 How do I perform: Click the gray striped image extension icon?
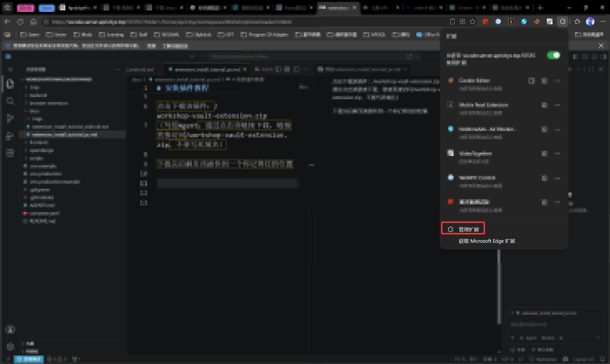point(549,22)
